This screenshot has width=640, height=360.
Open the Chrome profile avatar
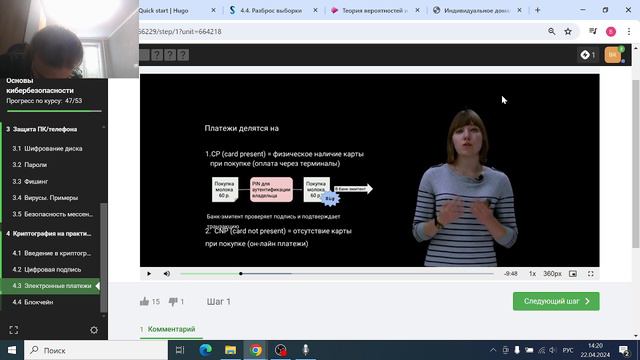point(611,31)
